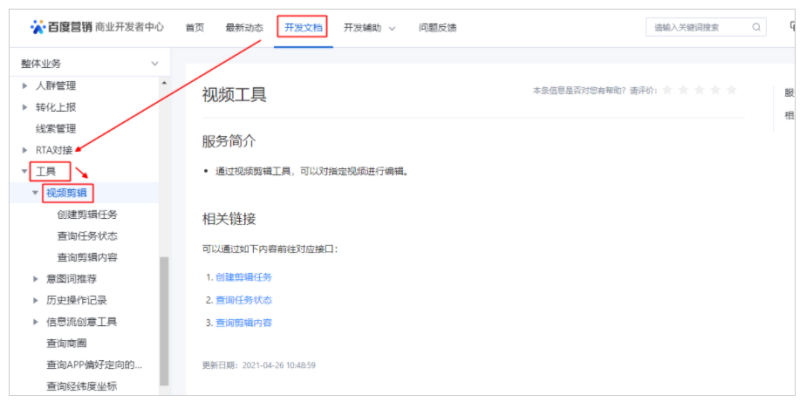Rate with the third star
800x402 pixels.
click(x=699, y=90)
